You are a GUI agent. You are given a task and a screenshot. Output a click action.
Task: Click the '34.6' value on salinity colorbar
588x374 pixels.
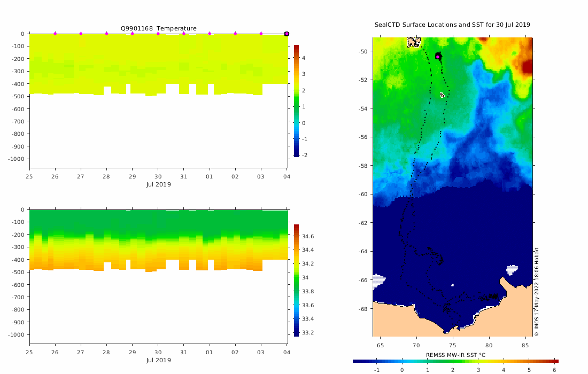click(x=308, y=237)
